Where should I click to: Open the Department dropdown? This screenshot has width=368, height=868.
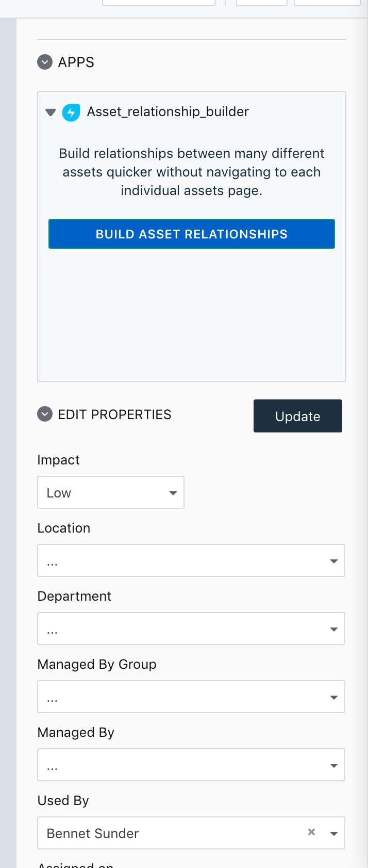point(191,629)
